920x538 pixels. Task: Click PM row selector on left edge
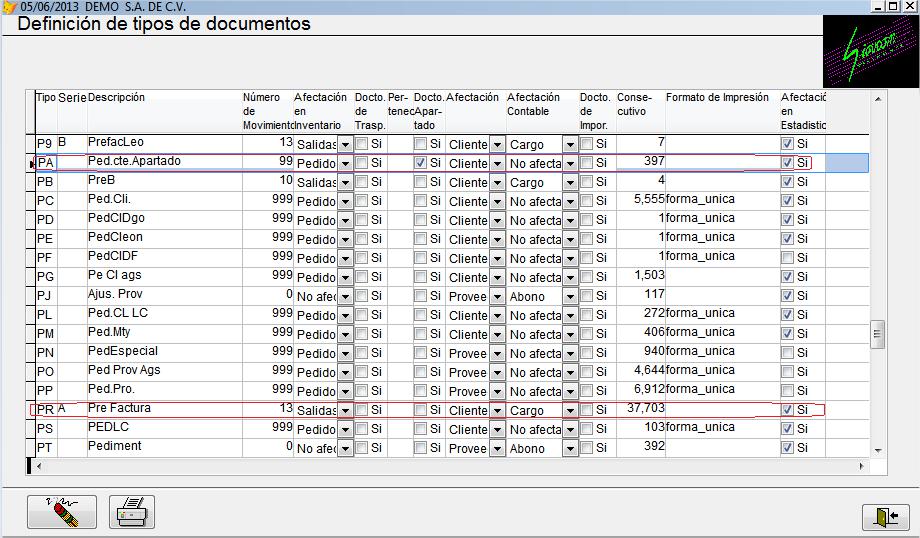31,334
